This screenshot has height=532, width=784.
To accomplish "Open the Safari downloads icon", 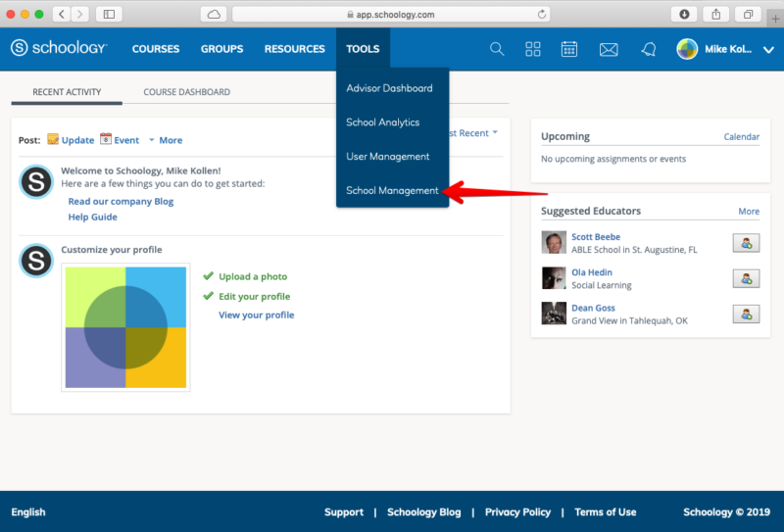I will (684, 14).
